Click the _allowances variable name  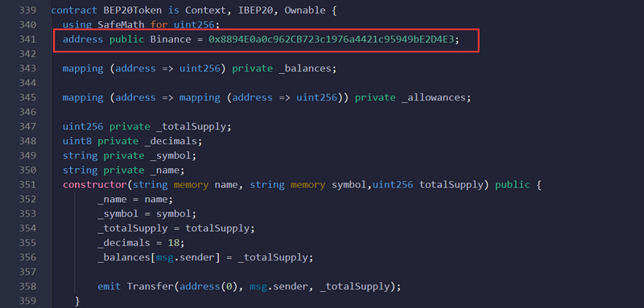coord(433,97)
